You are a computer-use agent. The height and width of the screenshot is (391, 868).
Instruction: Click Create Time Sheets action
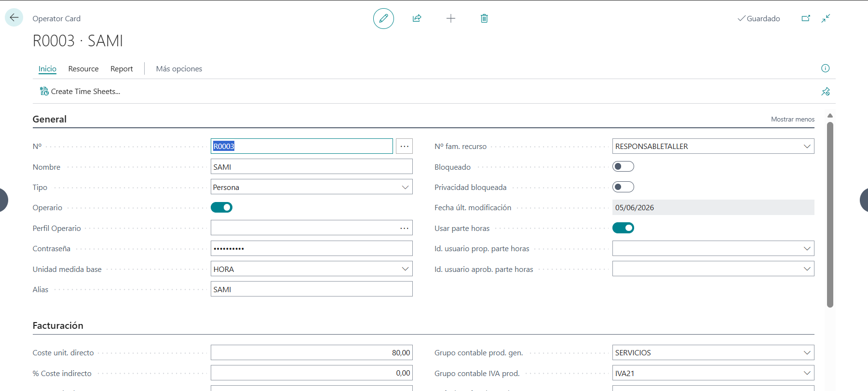80,92
